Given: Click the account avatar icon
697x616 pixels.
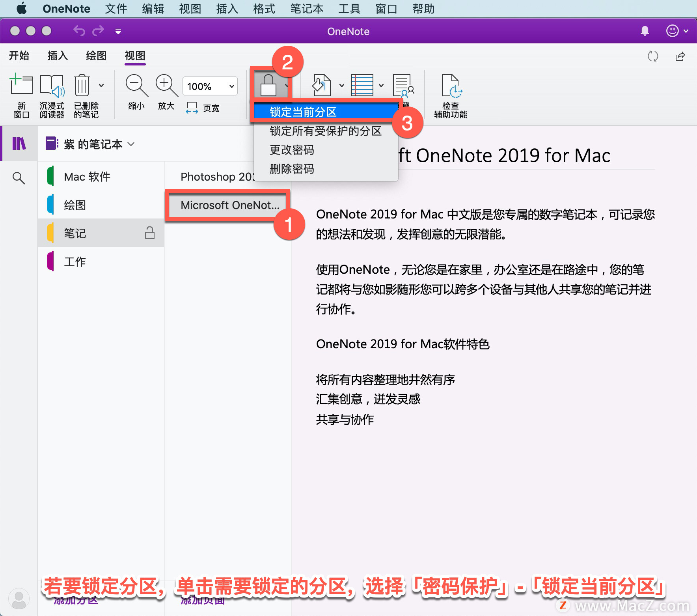Looking at the screenshot, I should [19, 599].
